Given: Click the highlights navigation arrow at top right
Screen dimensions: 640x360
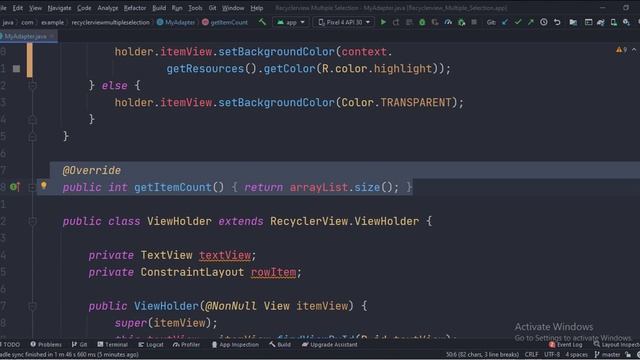Looking at the screenshot, I should [x=634, y=50].
